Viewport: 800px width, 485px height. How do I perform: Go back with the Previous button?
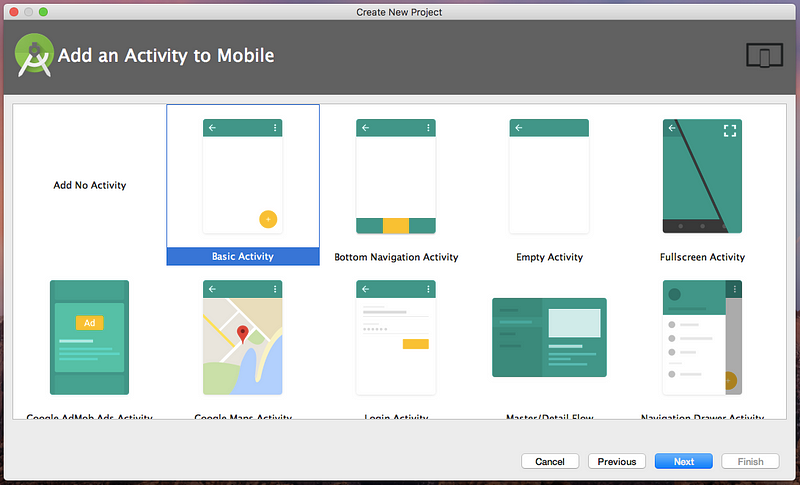tap(617, 462)
